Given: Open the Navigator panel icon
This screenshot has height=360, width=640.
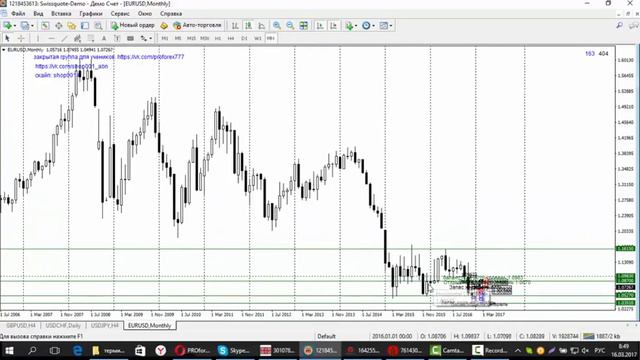Looking at the screenshot, I should (x=72, y=26).
